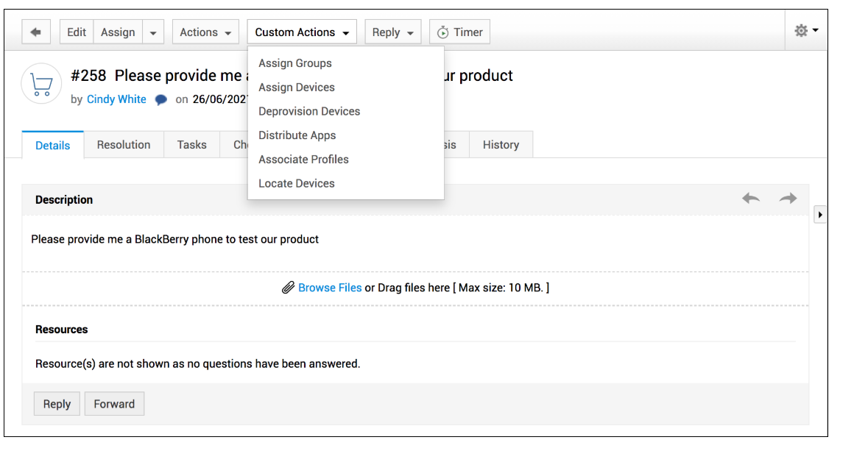This screenshot has width=868, height=451.
Task: Expand the right side panel arrow
Action: [820, 215]
